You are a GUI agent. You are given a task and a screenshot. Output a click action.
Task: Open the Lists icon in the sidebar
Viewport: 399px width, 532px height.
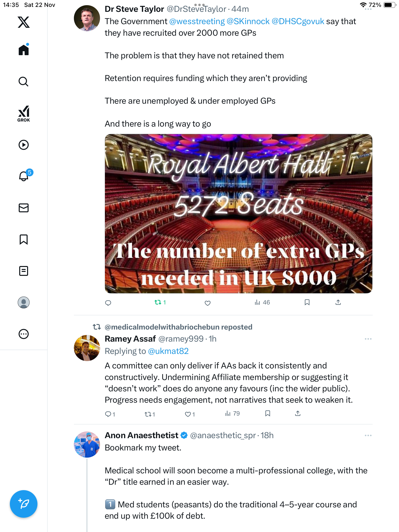24,271
